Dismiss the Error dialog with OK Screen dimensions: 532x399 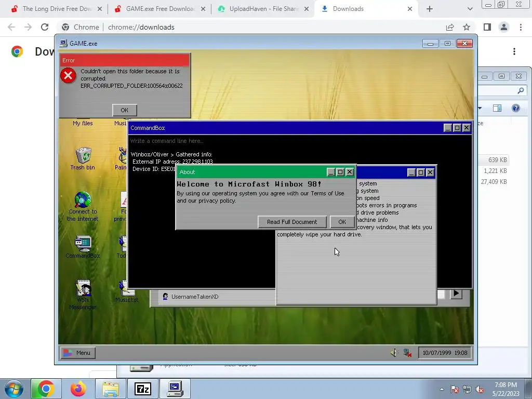[125, 110]
